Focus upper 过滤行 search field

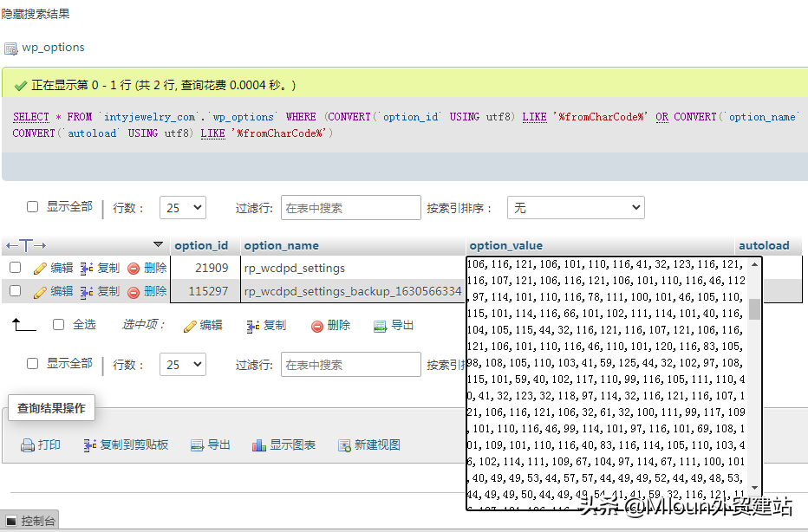pos(351,208)
